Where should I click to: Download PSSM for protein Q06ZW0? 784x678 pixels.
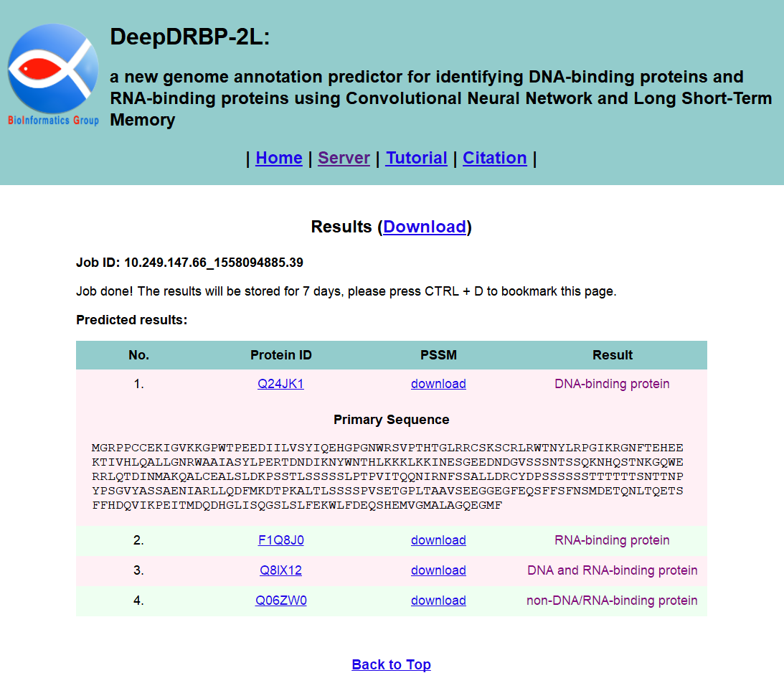tap(438, 601)
